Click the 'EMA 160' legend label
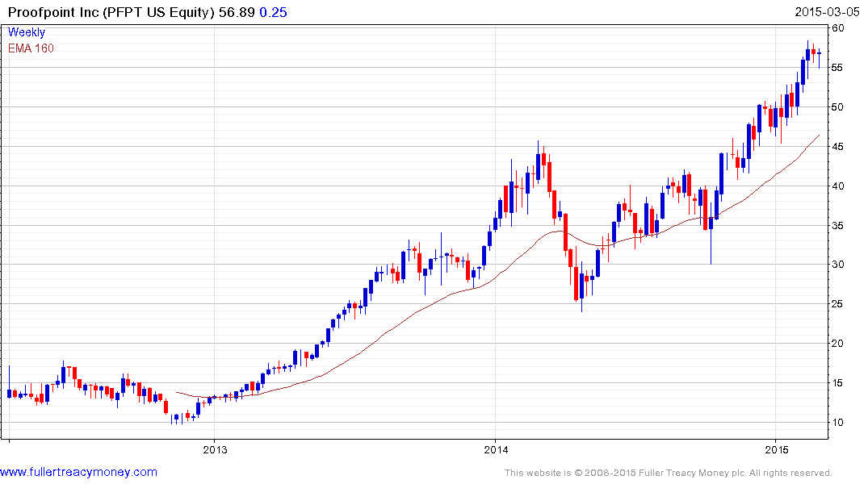The height and width of the screenshot is (484, 868). [x=31, y=48]
